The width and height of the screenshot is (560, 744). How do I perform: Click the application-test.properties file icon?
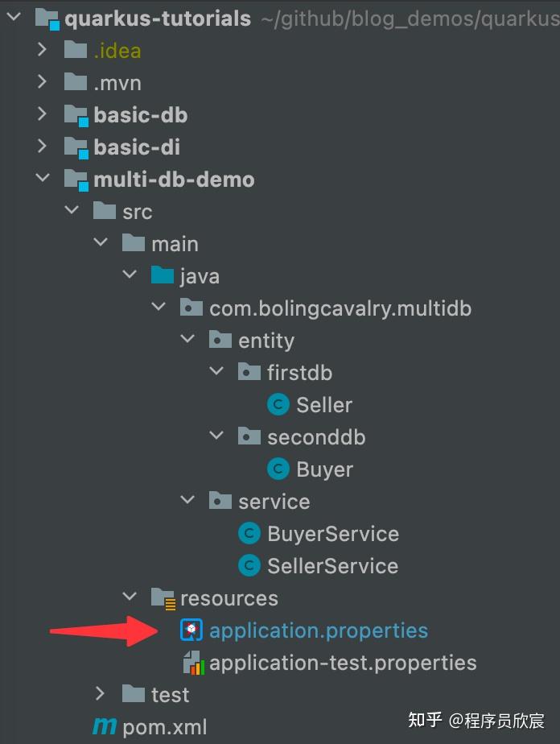tap(193, 663)
